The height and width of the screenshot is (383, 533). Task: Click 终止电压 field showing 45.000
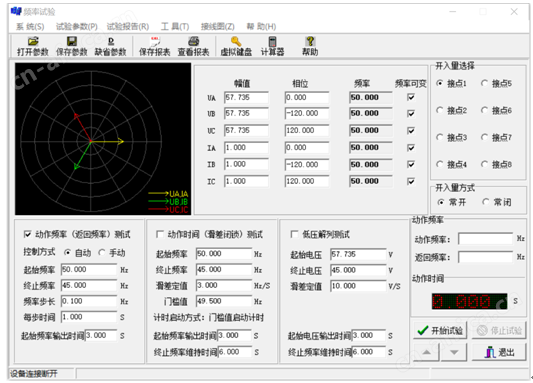358,270
